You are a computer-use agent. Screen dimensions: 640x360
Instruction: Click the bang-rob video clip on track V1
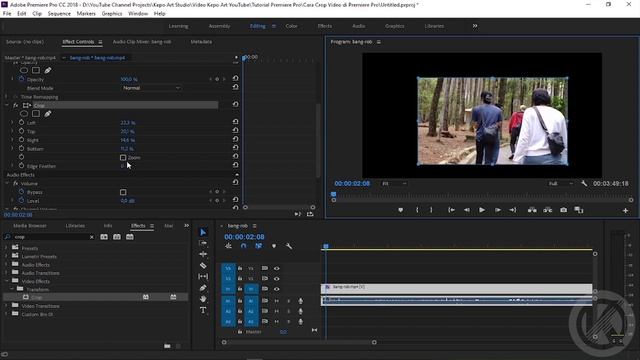click(x=457, y=288)
